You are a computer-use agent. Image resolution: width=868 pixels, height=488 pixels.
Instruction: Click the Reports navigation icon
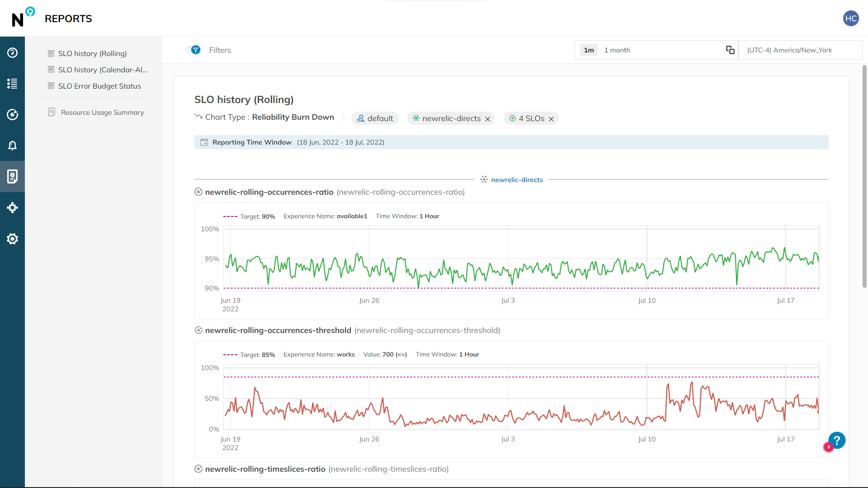click(13, 176)
